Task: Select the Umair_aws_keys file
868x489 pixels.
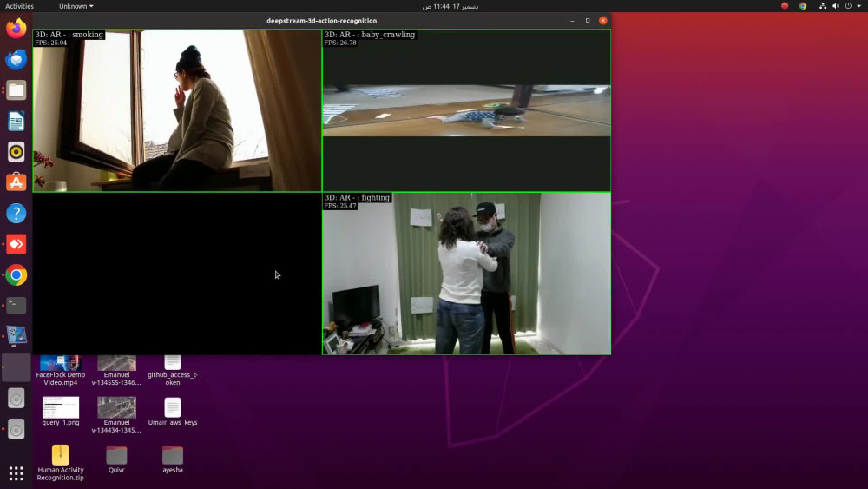Action: 172,412
